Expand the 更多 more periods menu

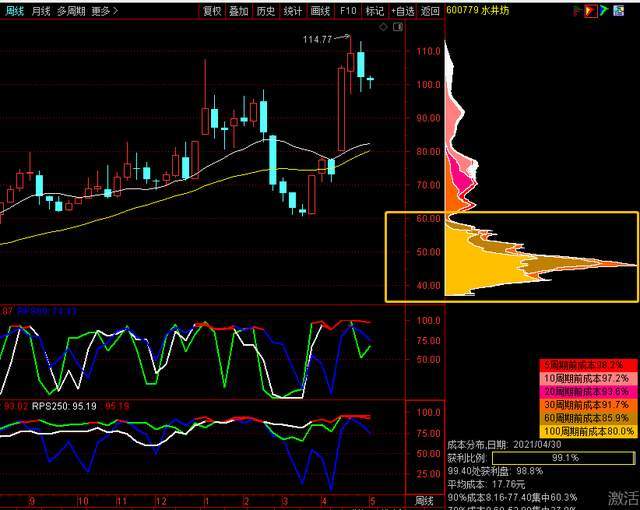(104, 11)
